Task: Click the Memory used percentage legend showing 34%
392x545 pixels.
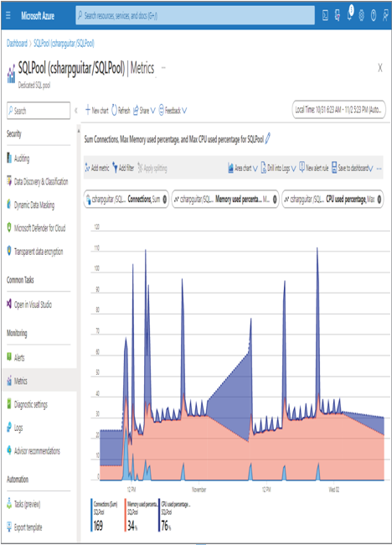Action: pos(140,516)
